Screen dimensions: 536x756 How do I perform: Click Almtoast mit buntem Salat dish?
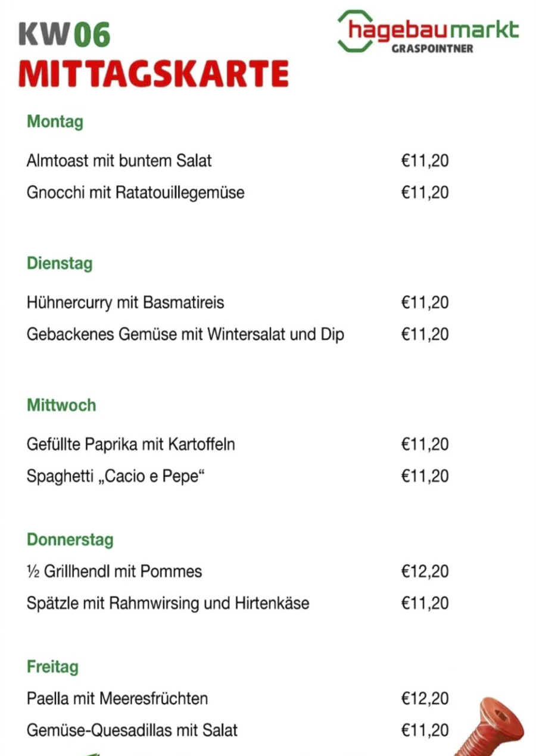(119, 161)
